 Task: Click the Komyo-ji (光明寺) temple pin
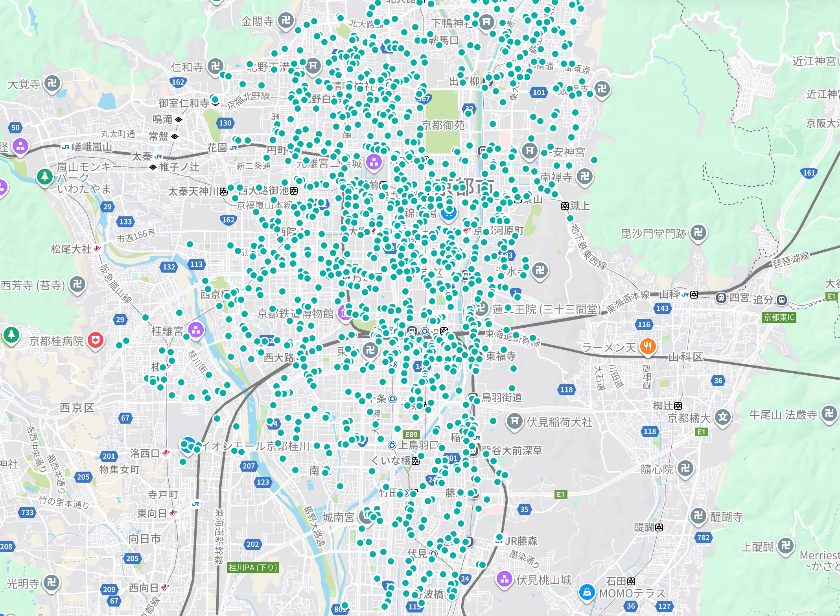tap(52, 582)
